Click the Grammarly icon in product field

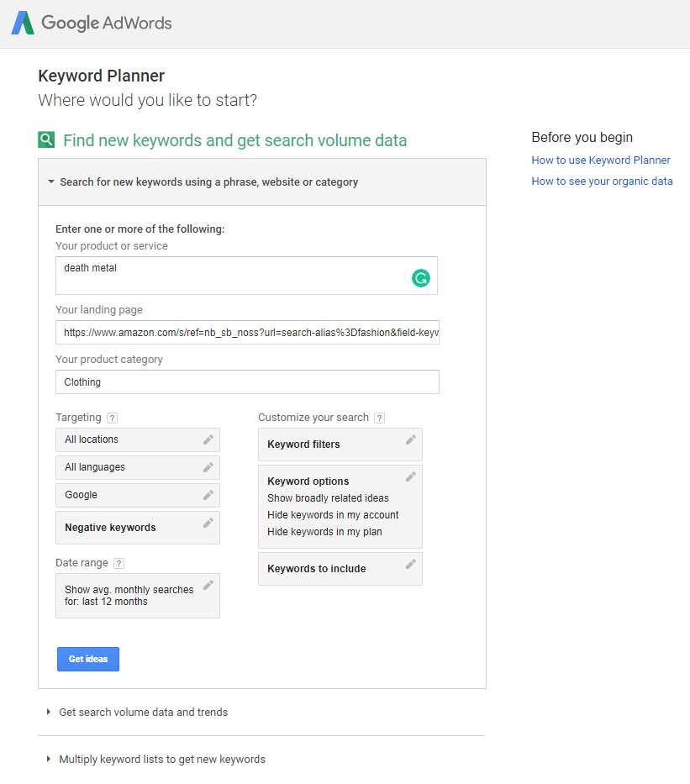point(421,278)
